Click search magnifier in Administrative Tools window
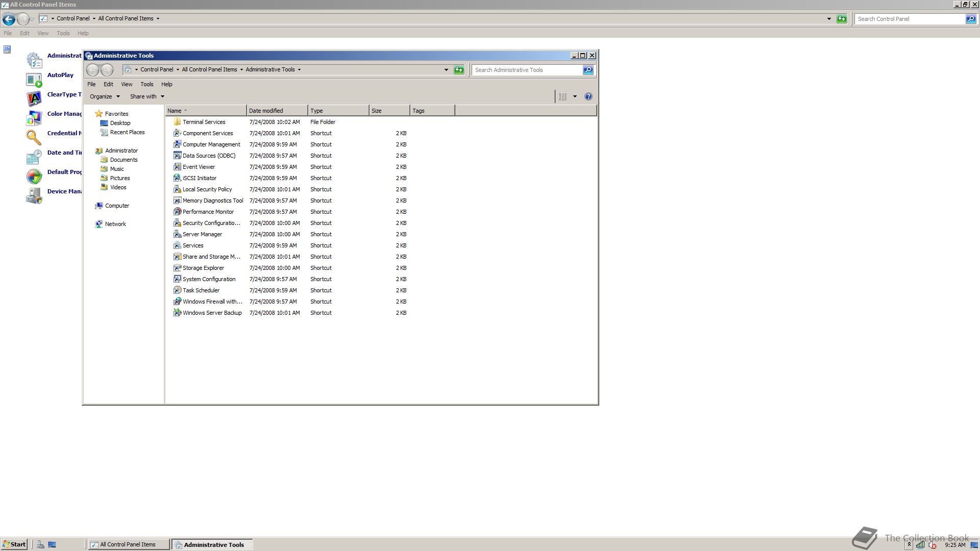The width and height of the screenshot is (980, 551). pos(588,70)
